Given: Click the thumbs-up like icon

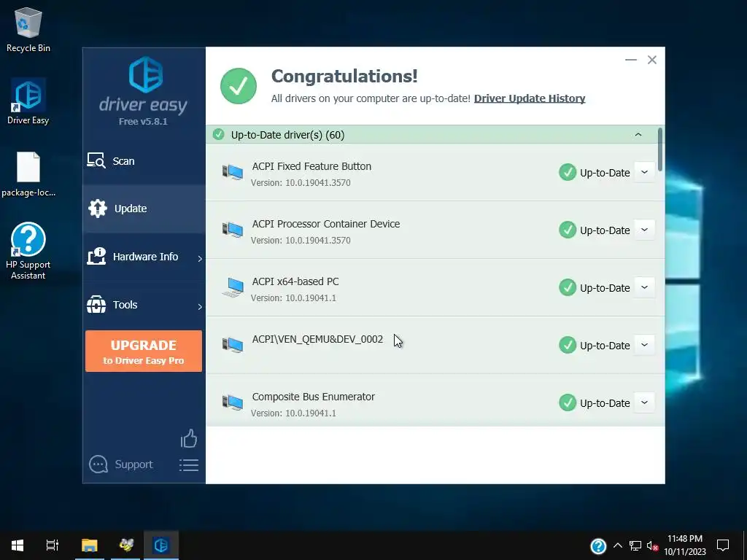Looking at the screenshot, I should point(189,438).
